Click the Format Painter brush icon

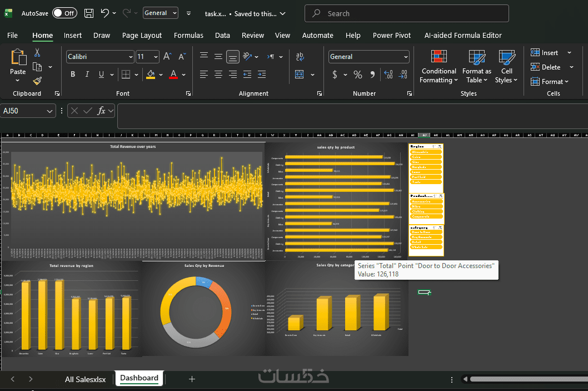tap(37, 81)
